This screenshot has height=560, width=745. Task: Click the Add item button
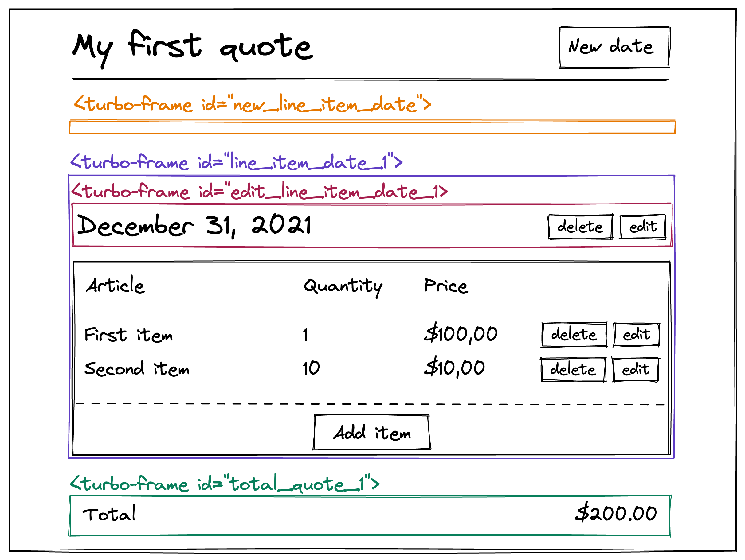click(x=372, y=433)
